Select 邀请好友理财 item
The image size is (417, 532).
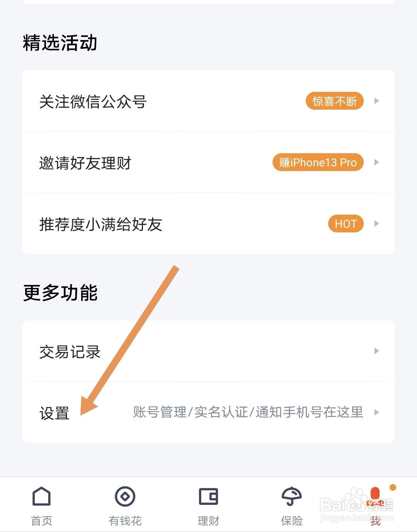pos(85,163)
